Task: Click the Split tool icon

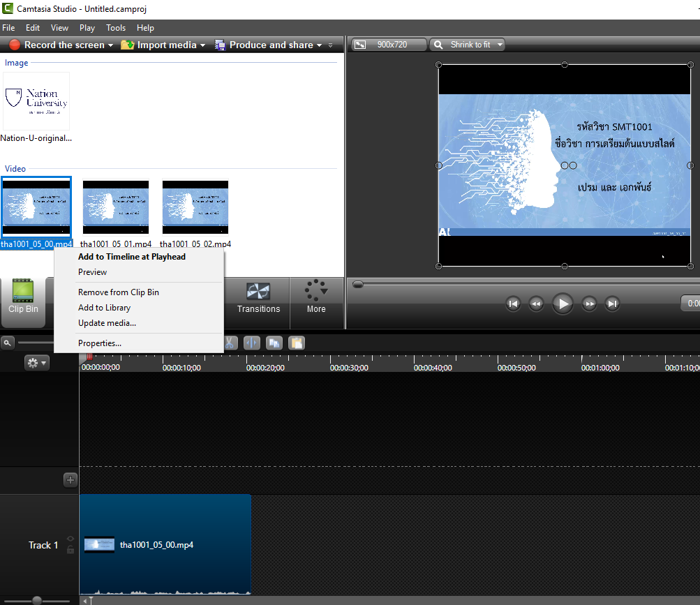Action: (x=252, y=343)
